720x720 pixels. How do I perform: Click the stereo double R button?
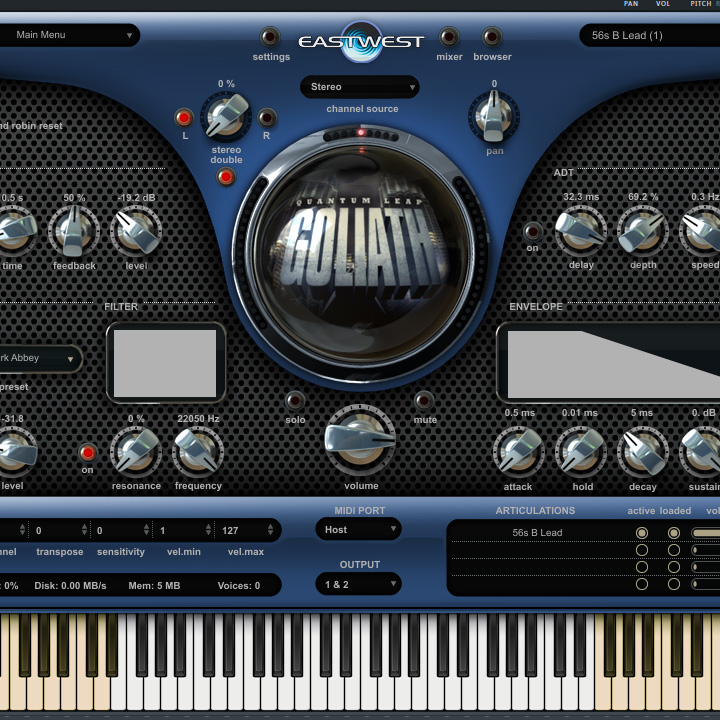coord(267,117)
